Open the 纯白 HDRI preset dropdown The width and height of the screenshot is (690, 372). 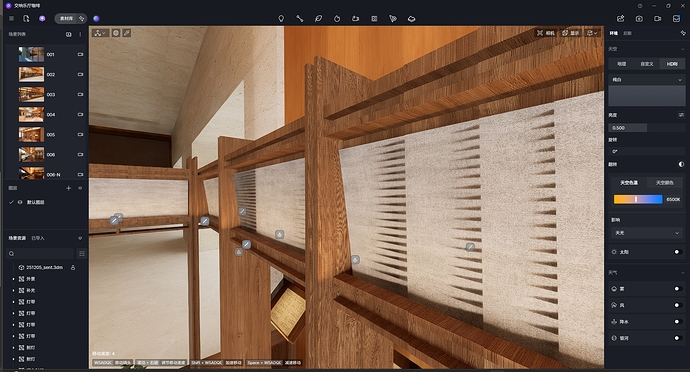(x=646, y=80)
